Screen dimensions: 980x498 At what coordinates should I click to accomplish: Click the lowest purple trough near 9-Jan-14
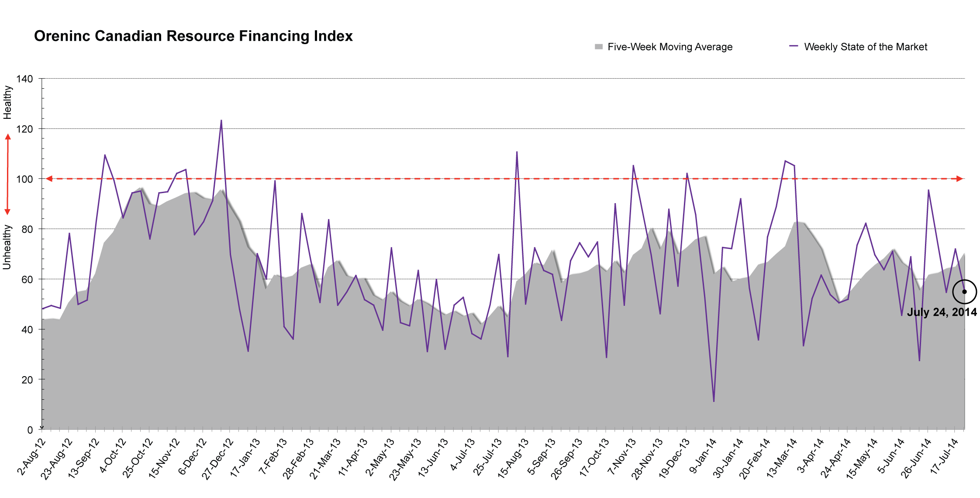714,401
